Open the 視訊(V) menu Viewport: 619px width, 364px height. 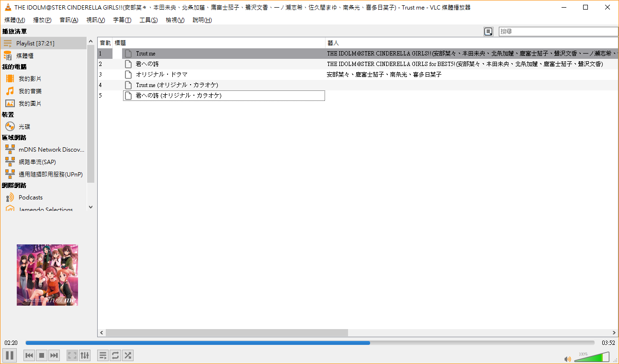click(x=95, y=20)
